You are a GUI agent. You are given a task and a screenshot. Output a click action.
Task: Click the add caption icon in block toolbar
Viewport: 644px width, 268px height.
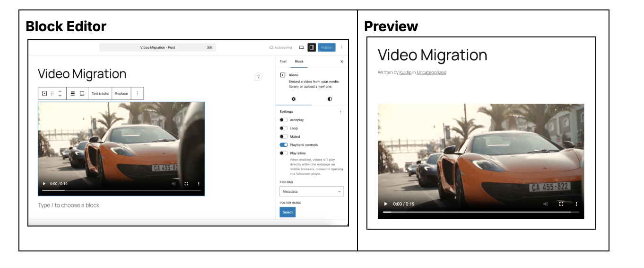coord(82,94)
